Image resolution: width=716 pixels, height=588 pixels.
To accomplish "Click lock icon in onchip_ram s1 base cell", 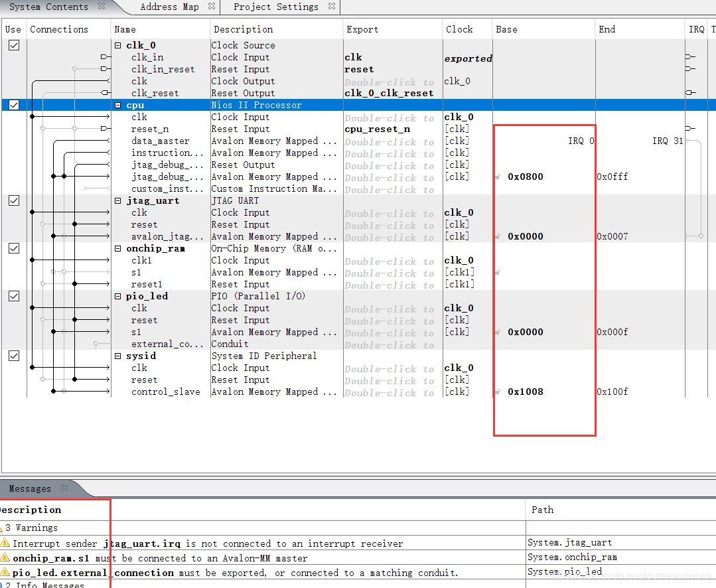I will pyautogui.click(x=498, y=272).
